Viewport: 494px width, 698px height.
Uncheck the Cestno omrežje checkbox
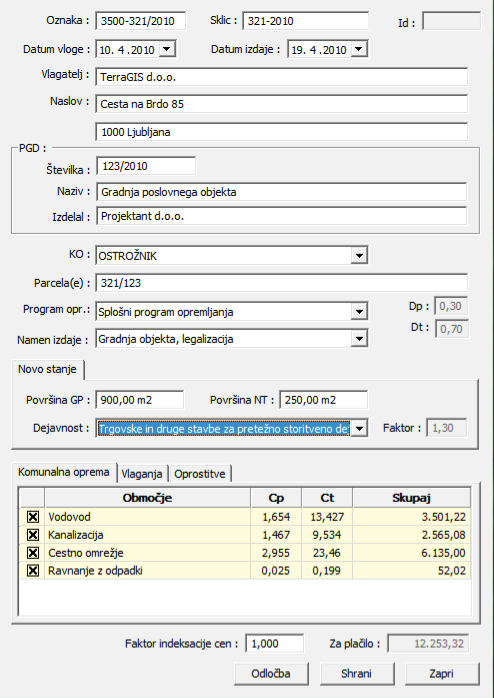pos(32,553)
